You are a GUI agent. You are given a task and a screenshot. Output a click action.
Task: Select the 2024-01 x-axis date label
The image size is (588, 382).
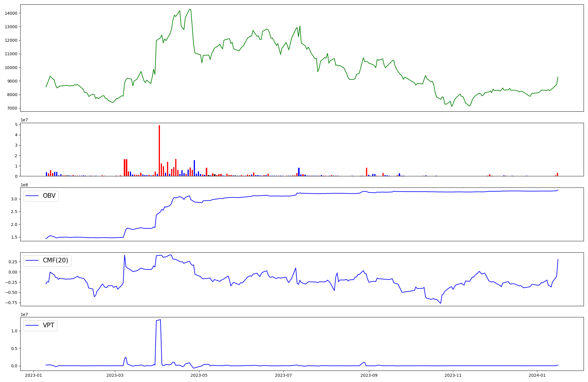coord(537,375)
